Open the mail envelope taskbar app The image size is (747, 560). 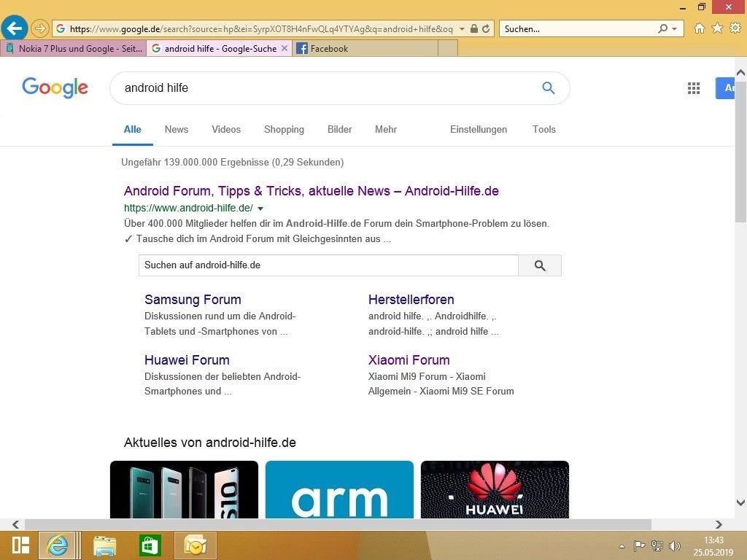pos(196,545)
